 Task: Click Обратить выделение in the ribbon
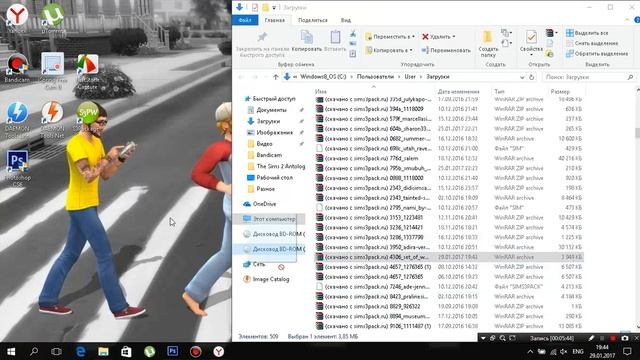(597, 53)
